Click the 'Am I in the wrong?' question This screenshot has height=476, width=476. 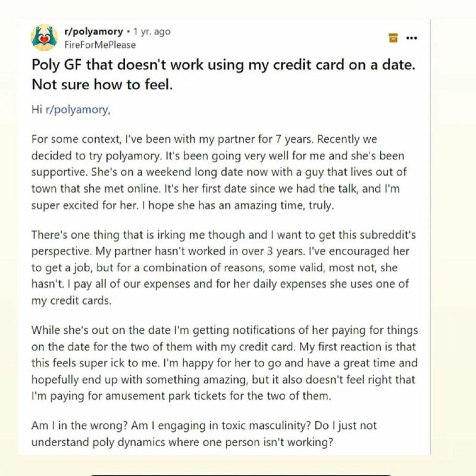click(x=80, y=425)
